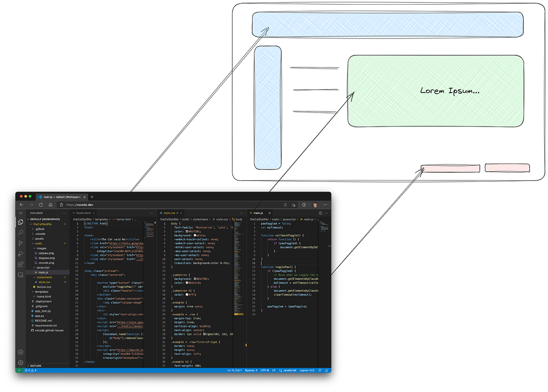
Task: Switch to the main.js editor tab
Action: pyautogui.click(x=258, y=213)
